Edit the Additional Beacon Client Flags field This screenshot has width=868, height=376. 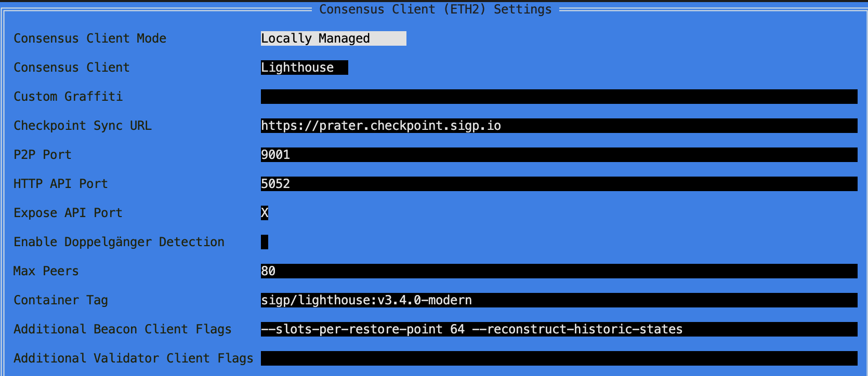point(559,329)
